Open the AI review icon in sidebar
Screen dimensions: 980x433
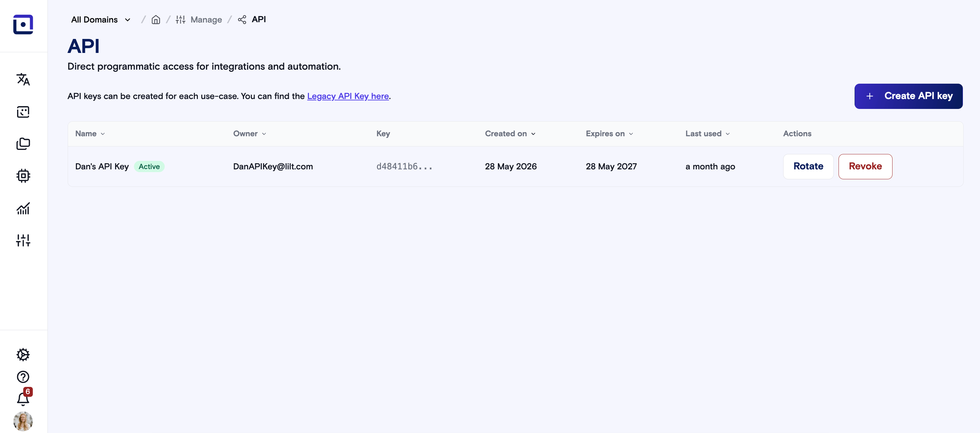(x=23, y=112)
